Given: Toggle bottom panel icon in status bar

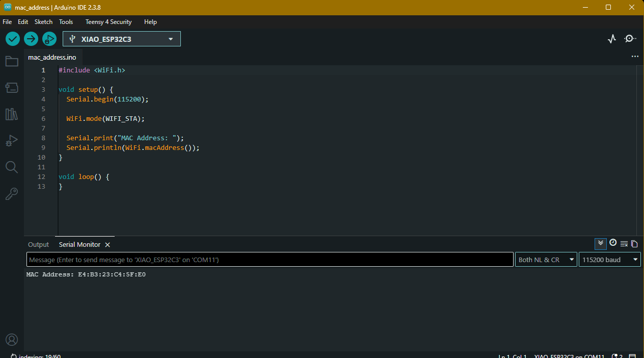Looking at the screenshot, I should 632,355.
